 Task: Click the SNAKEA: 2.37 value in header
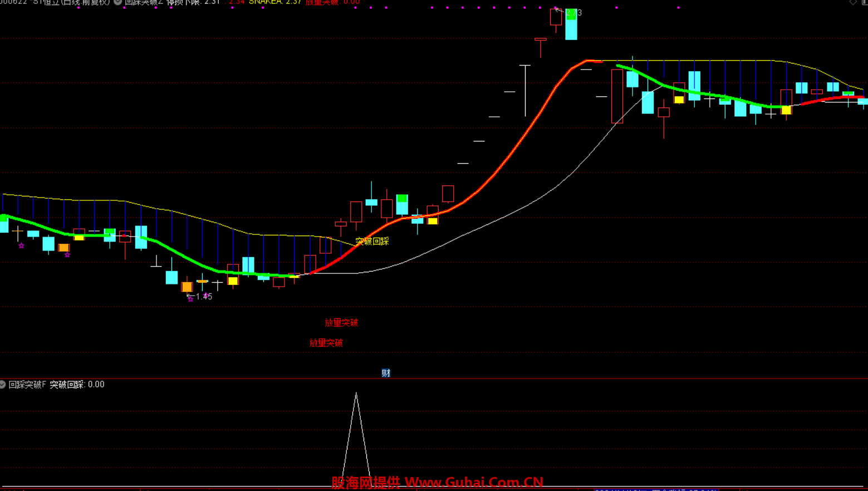point(275,2)
